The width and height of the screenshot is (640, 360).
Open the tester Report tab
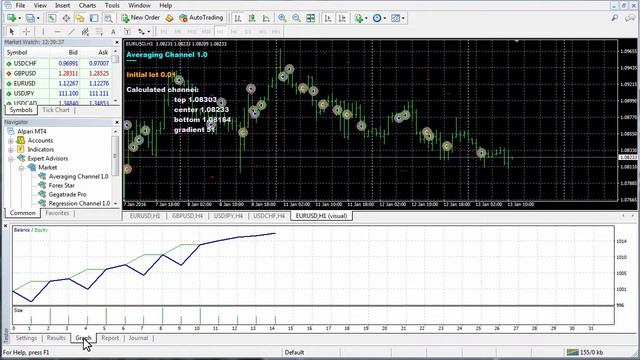pyautogui.click(x=110, y=338)
